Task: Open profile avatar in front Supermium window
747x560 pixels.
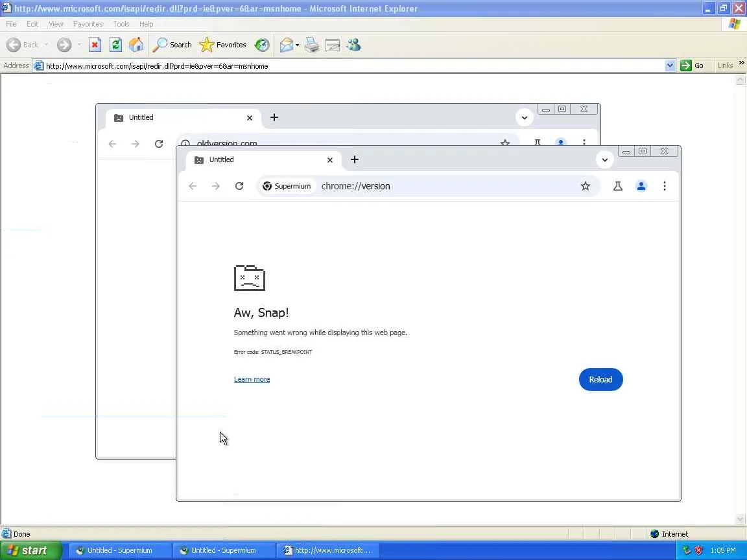Action: point(641,186)
